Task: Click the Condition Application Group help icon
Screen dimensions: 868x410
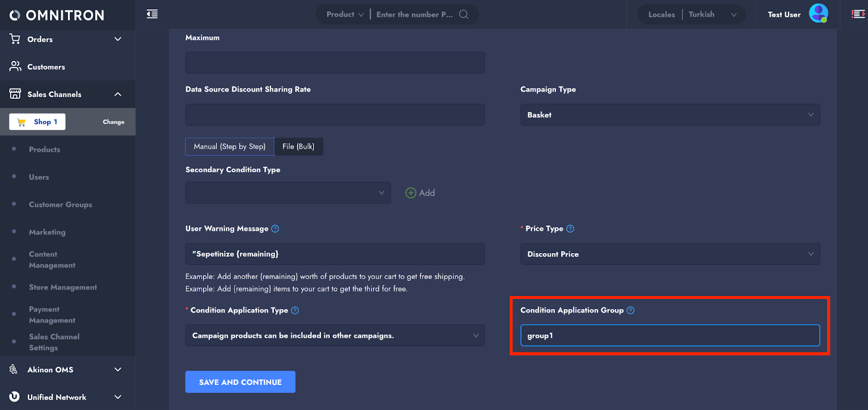Action: point(630,311)
